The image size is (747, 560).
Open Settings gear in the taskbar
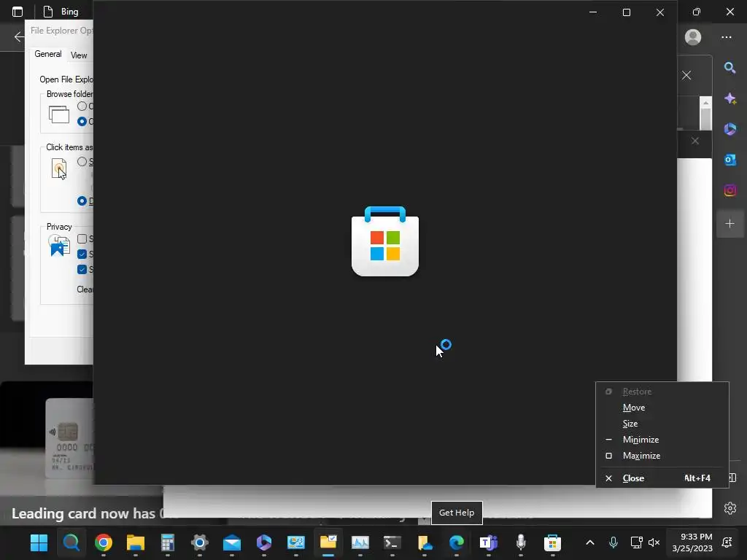point(200,542)
